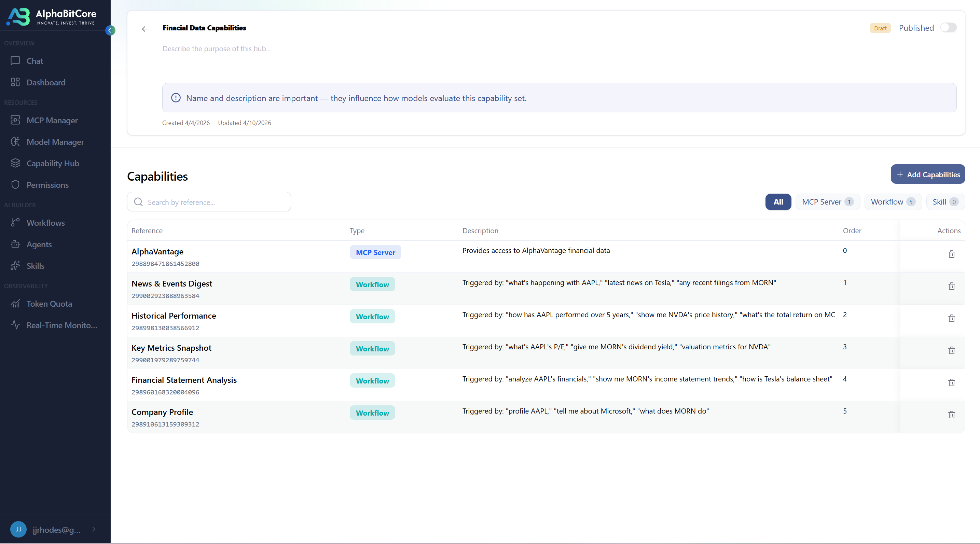980x544 pixels.
Task: Go back using the arrow button
Action: tap(144, 29)
